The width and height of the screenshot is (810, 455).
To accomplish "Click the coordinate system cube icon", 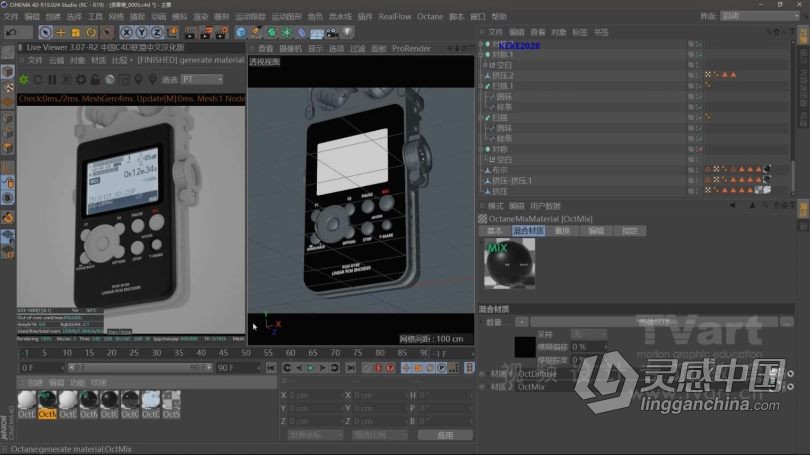I will [x=172, y=33].
